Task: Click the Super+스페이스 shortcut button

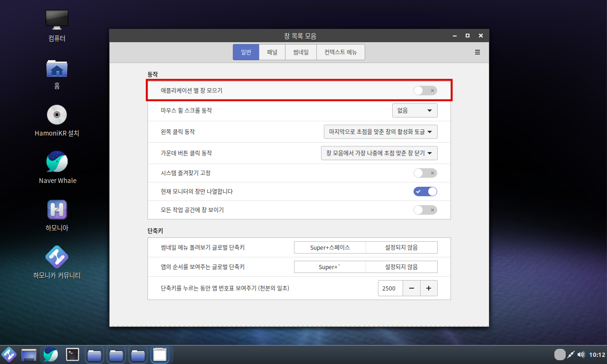Action: (330, 247)
